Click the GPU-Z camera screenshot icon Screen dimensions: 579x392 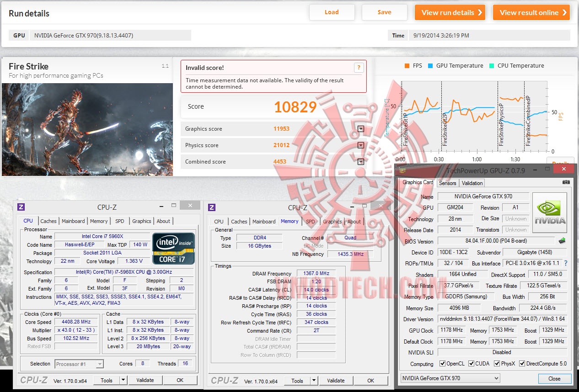566,182
